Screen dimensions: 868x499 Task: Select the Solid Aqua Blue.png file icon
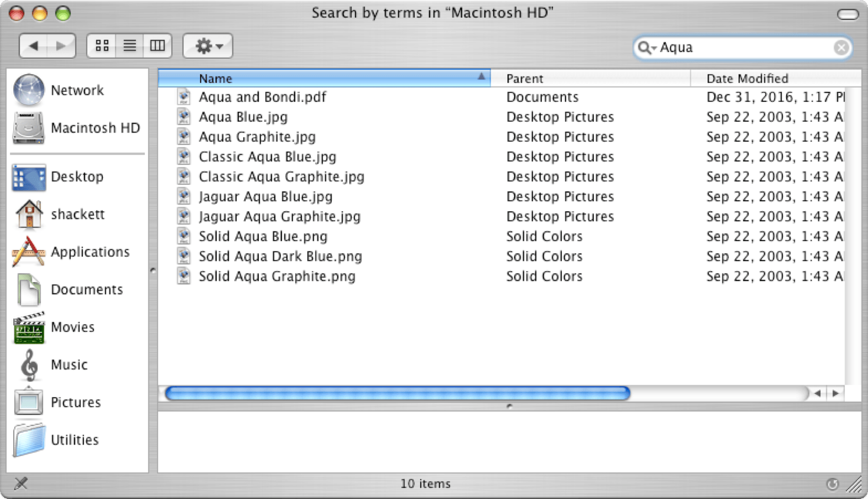(184, 236)
